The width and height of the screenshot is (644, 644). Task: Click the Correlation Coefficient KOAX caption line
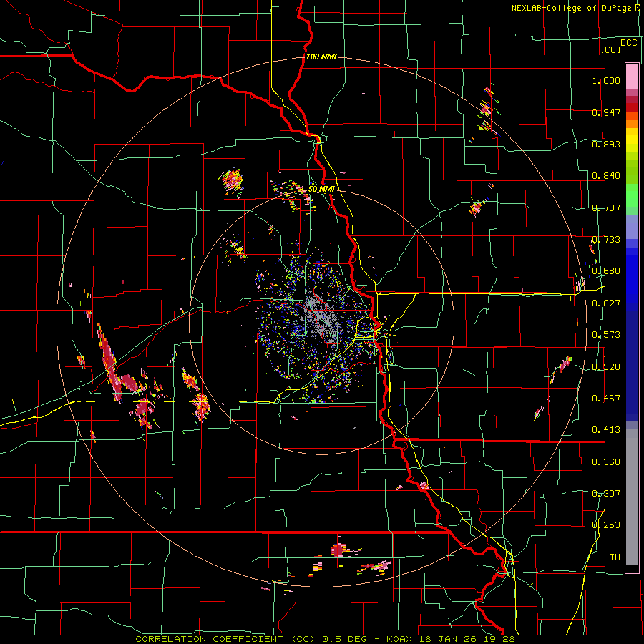coord(325,639)
